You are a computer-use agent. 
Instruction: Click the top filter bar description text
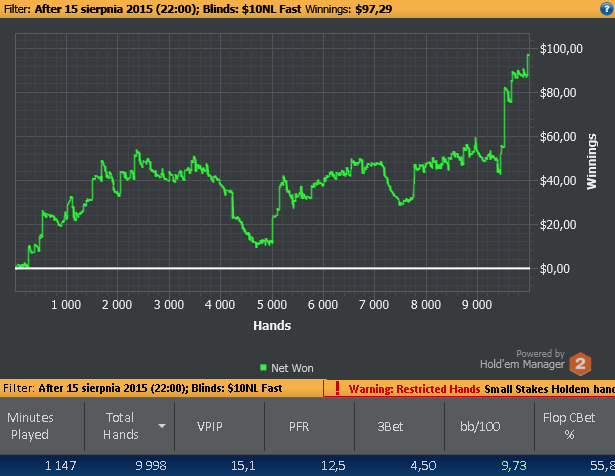153,9
